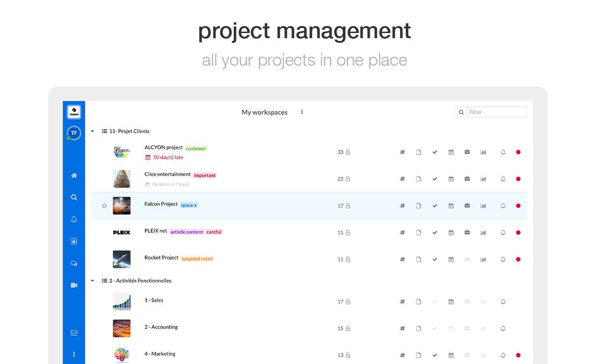Open the sidebar search icon
The image size is (596, 364).
74,197
